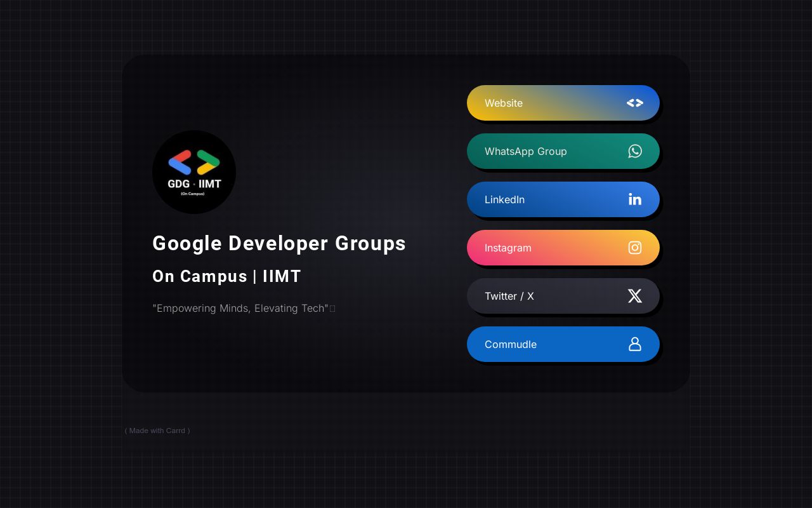The height and width of the screenshot is (508, 812).
Task: Click the WhatsApp phone bubble icon
Action: (x=634, y=151)
